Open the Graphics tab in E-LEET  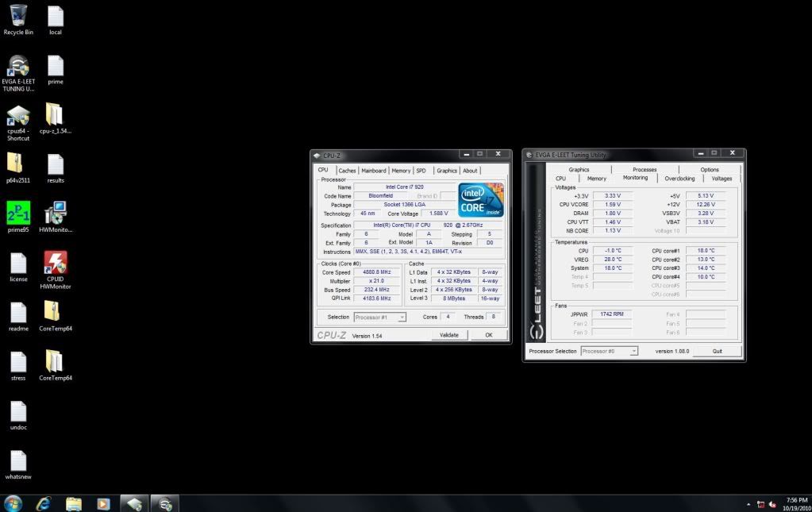(579, 169)
